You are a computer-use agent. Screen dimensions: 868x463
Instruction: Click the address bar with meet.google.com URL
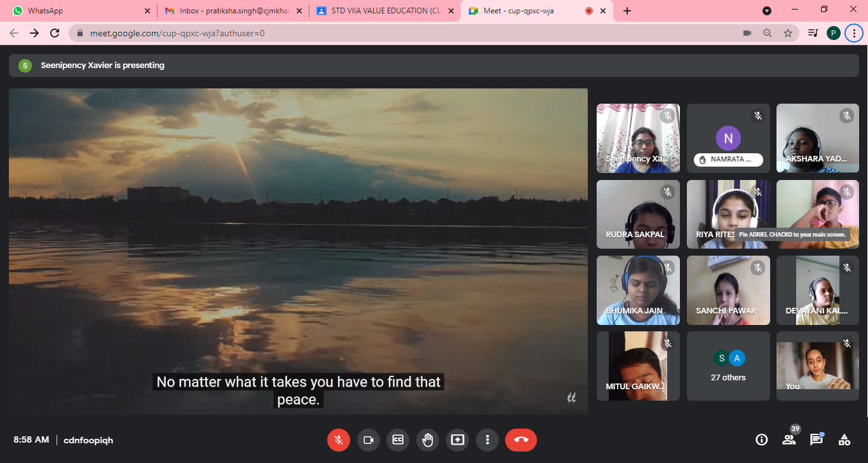pyautogui.click(x=381, y=33)
